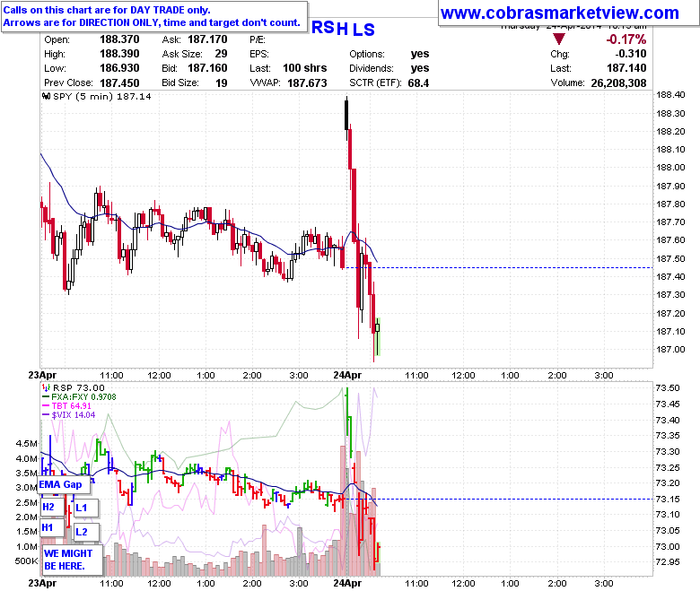Click the 'RSH LS' heading text

click(343, 29)
